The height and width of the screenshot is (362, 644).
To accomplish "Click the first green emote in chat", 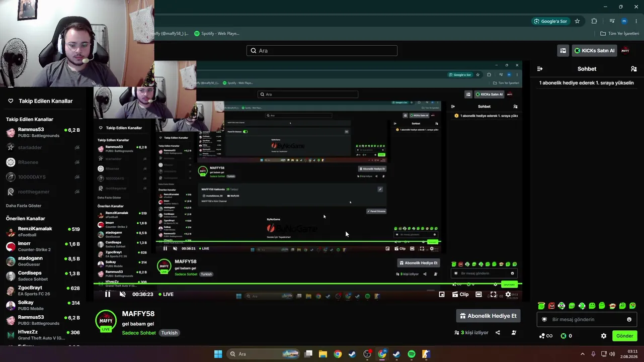I will (x=541, y=306).
